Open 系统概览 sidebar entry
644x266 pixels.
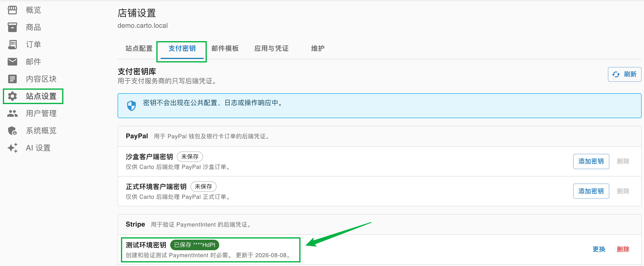[41, 131]
